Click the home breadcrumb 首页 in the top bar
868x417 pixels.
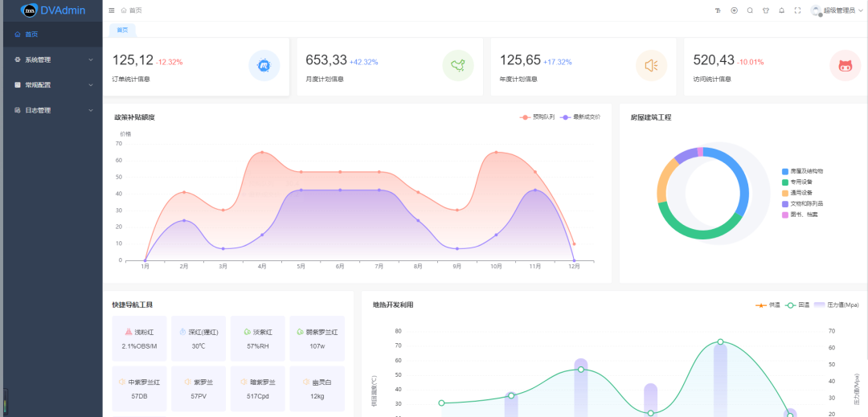131,10
